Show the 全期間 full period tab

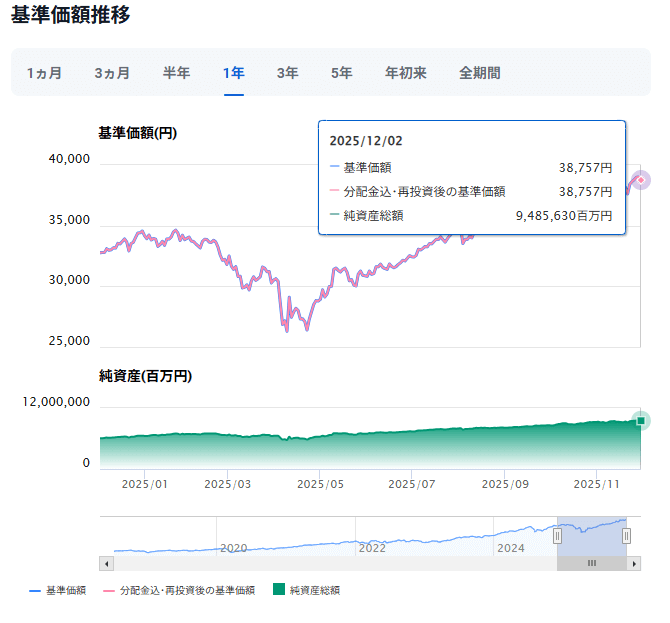[x=479, y=73]
